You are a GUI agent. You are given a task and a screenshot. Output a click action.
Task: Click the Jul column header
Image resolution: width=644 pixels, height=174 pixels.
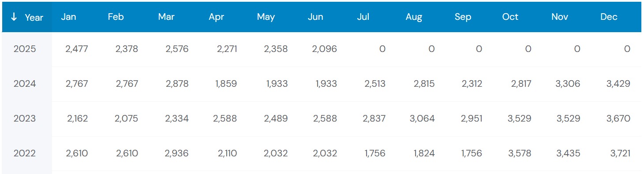click(x=363, y=17)
